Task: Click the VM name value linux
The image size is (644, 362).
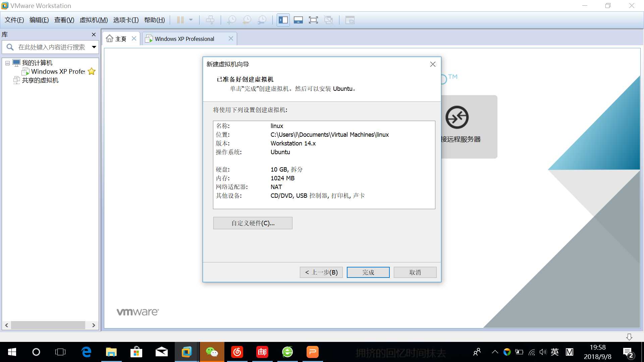Action: (x=277, y=126)
